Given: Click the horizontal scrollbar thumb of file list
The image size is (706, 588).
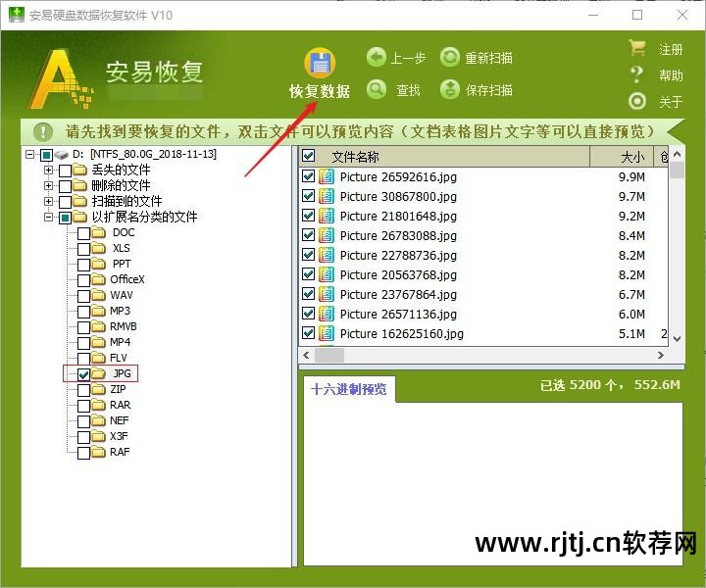Looking at the screenshot, I should [329, 356].
